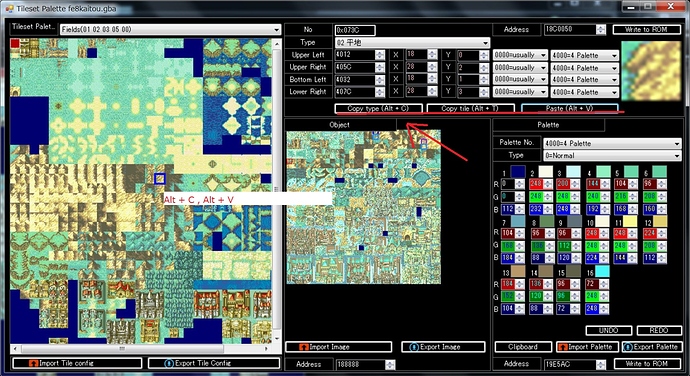Switch to the Palette tab
This screenshot has width=690, height=376.
tap(548, 125)
